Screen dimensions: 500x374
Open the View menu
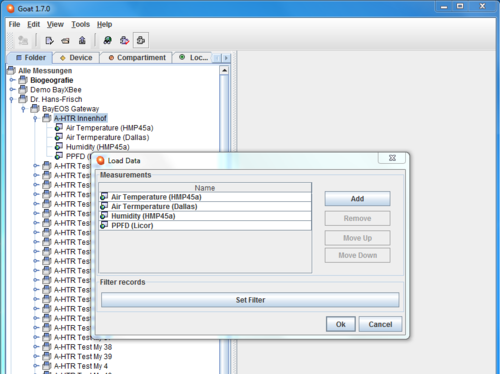click(55, 24)
